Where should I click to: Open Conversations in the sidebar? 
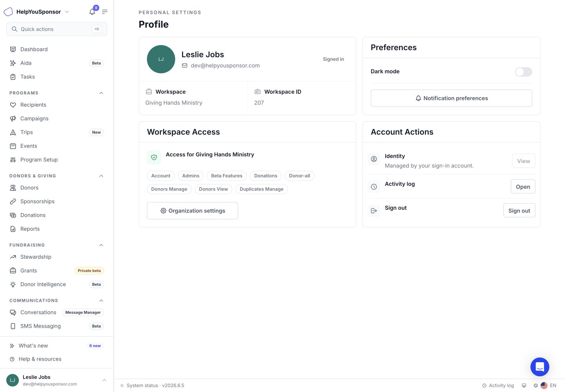click(x=56, y=312)
